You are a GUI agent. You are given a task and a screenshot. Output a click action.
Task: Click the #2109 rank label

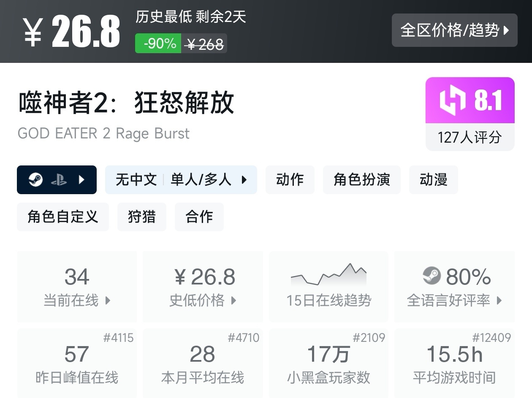(369, 338)
